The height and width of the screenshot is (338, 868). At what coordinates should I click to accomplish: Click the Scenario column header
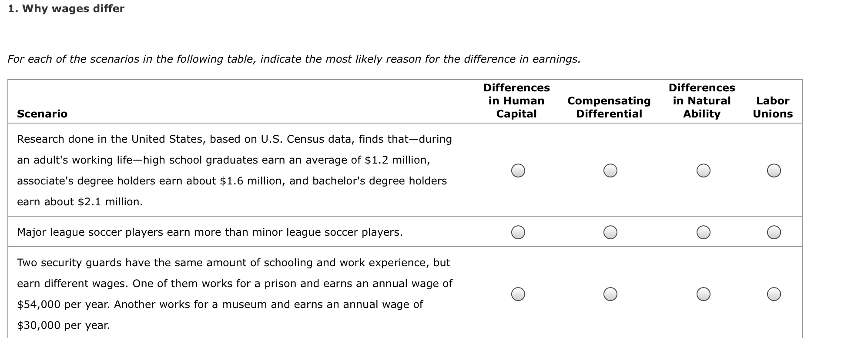pyautogui.click(x=42, y=114)
